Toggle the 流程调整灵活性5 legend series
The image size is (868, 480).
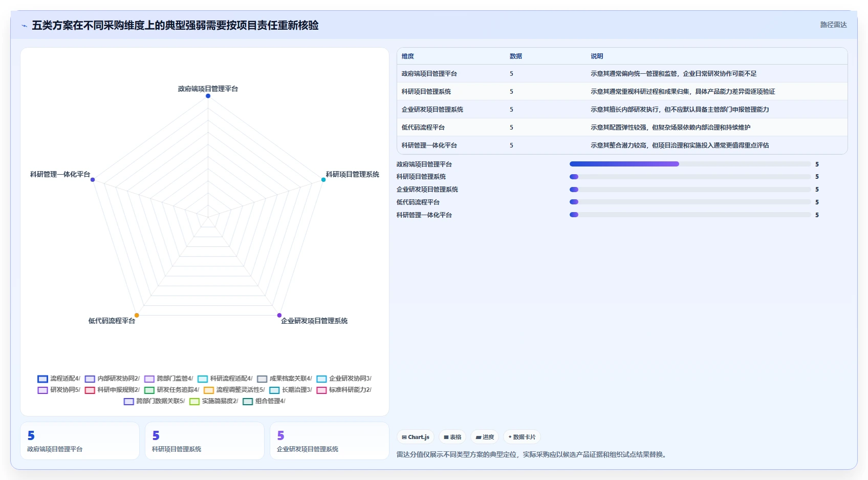tap(234, 390)
